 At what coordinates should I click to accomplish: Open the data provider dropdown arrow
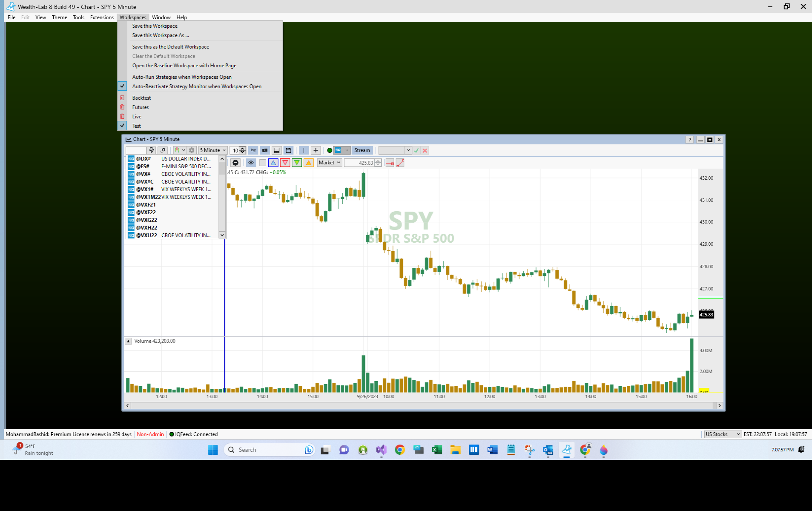[x=347, y=150]
